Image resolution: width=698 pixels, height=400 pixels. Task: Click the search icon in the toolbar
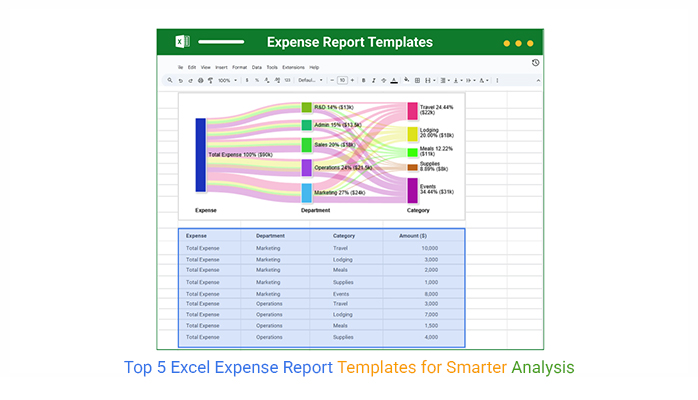[x=170, y=80]
